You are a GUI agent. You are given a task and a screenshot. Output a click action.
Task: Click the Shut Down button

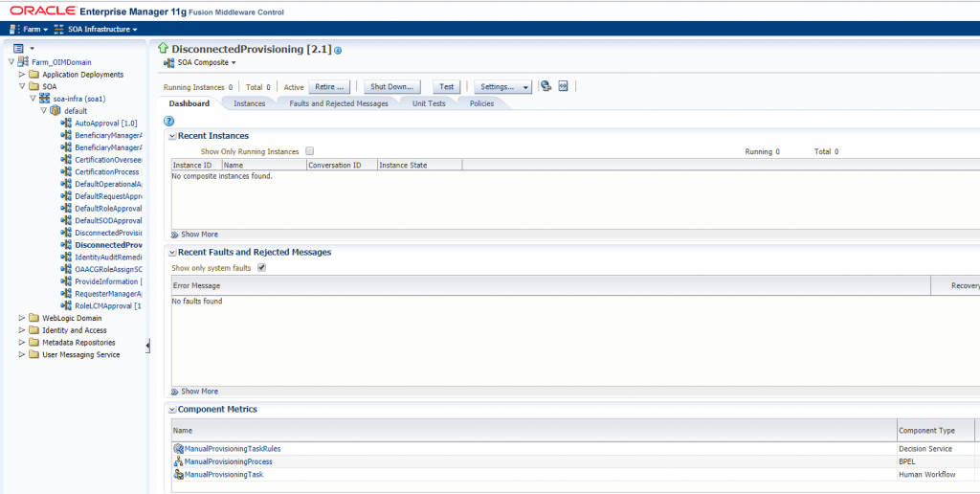(392, 87)
